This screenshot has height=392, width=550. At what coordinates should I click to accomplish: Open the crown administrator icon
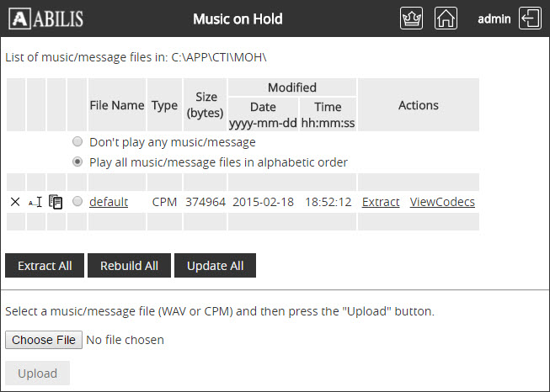[x=412, y=19]
